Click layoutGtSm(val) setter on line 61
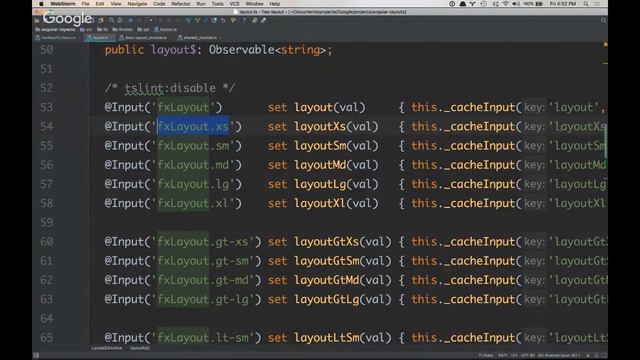 click(x=342, y=261)
